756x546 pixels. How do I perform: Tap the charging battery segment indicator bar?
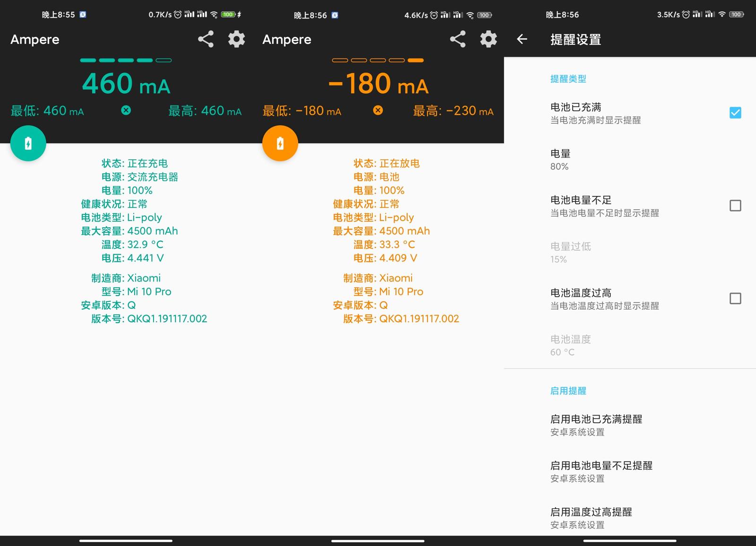click(125, 60)
